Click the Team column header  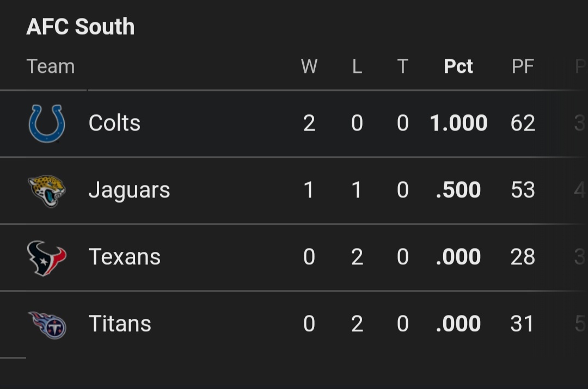point(51,66)
